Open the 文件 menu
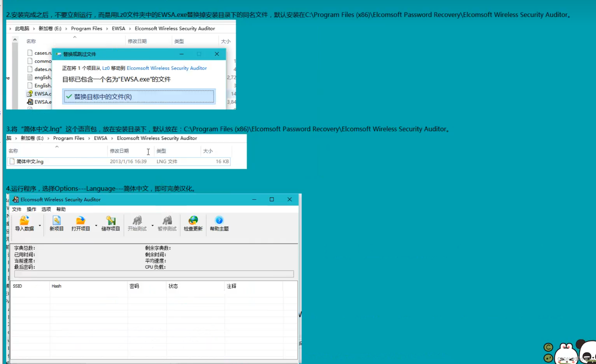596x364 pixels. click(x=17, y=209)
